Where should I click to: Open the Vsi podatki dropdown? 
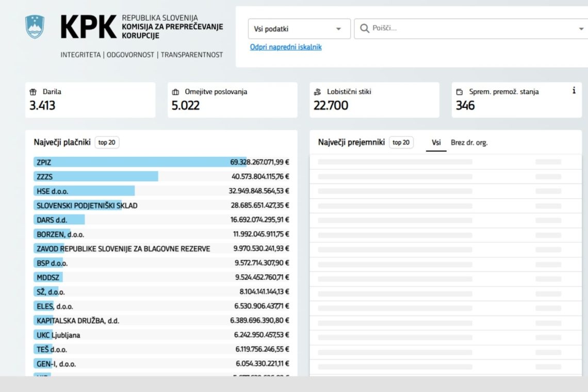pos(299,29)
